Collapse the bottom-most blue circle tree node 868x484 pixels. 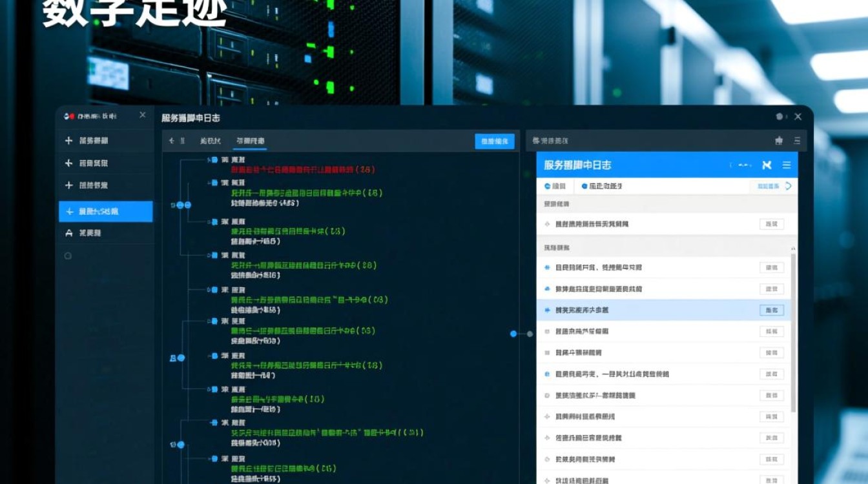181,445
